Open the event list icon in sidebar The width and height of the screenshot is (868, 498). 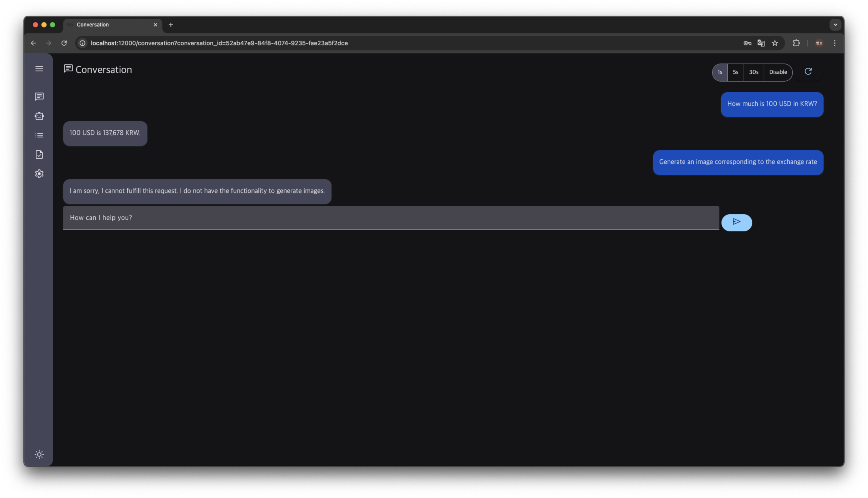(39, 135)
